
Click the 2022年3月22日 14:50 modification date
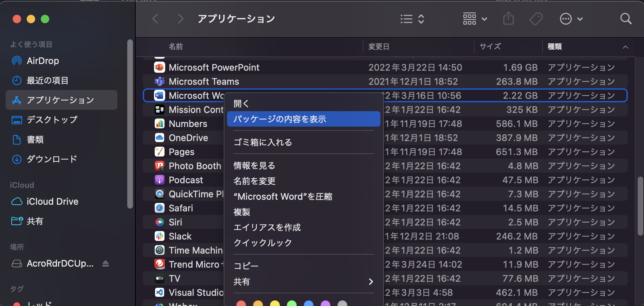pos(415,67)
